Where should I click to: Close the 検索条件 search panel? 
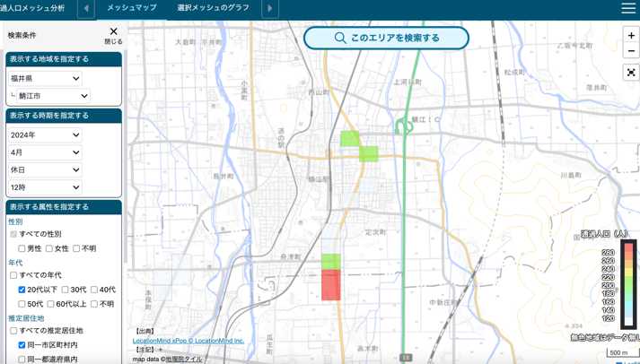(113, 34)
